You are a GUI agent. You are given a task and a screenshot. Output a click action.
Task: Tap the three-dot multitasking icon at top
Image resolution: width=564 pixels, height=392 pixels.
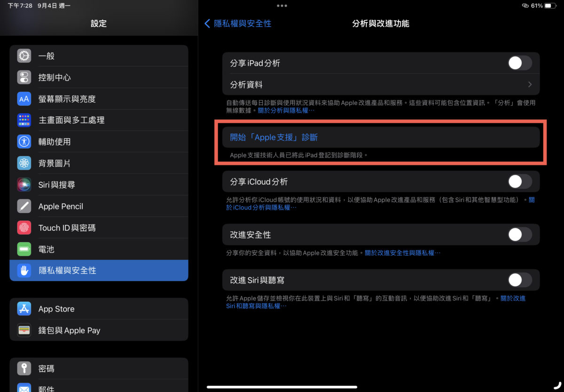282,6
